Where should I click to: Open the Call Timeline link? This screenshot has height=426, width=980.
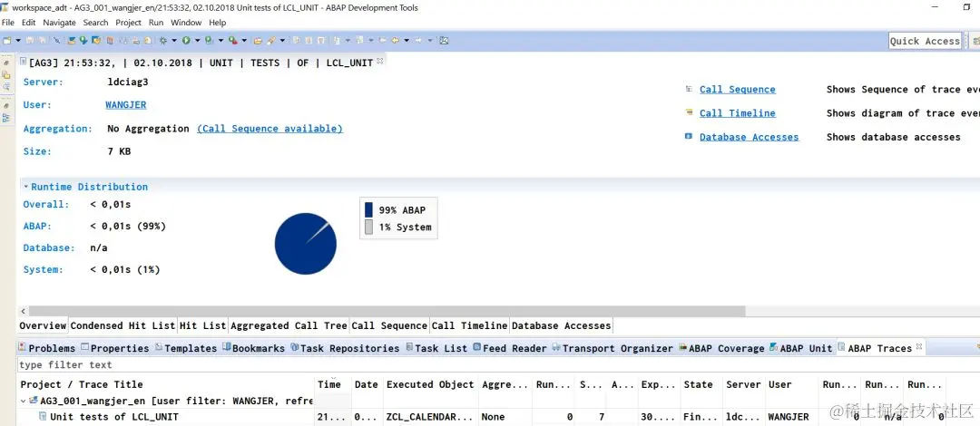tap(738, 113)
